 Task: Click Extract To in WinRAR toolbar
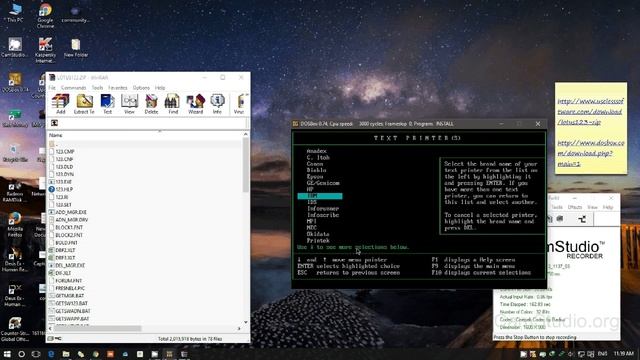point(84,104)
